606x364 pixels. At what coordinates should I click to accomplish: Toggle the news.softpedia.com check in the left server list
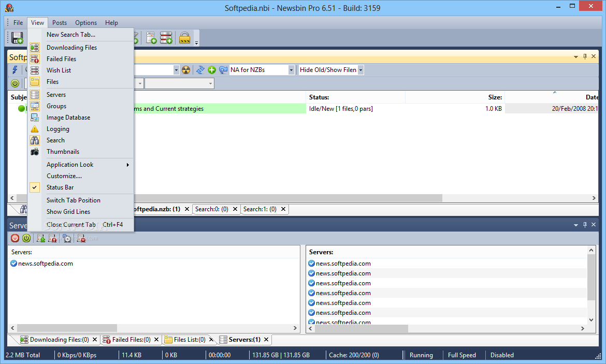14,264
